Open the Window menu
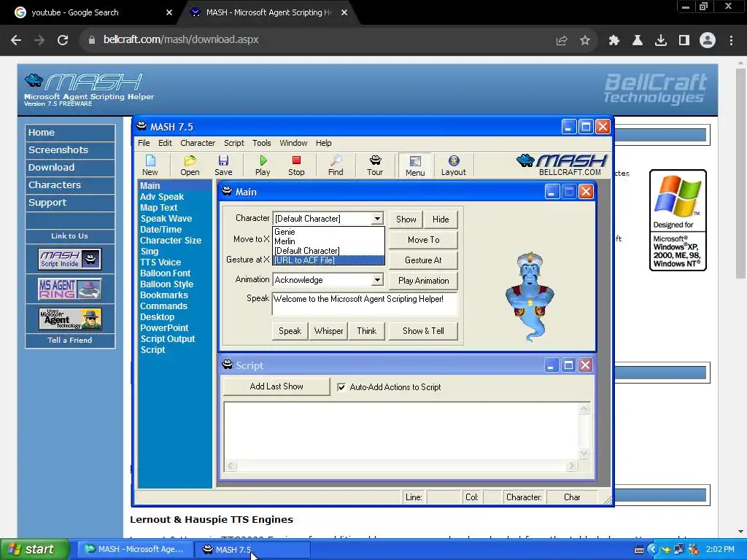 293,143
